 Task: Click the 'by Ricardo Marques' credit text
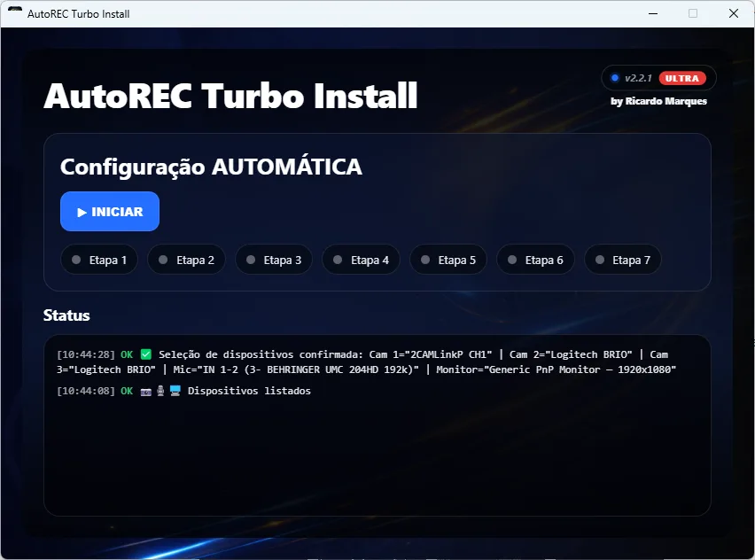click(x=658, y=101)
